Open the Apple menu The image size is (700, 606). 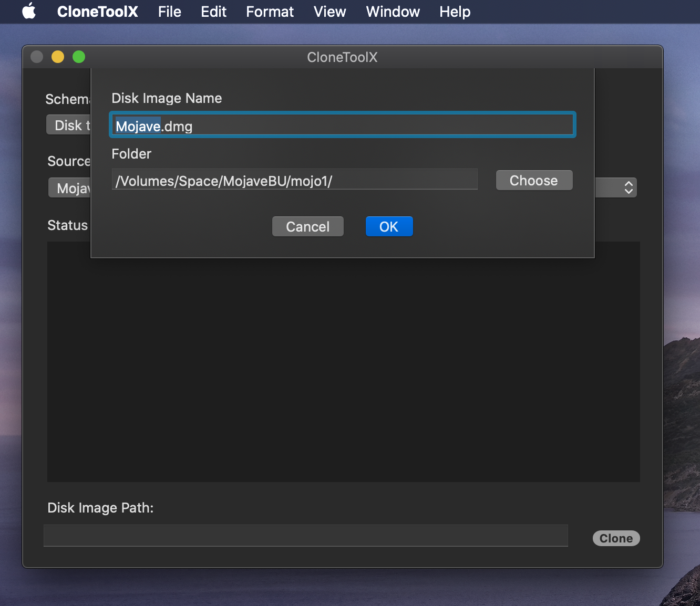(29, 11)
